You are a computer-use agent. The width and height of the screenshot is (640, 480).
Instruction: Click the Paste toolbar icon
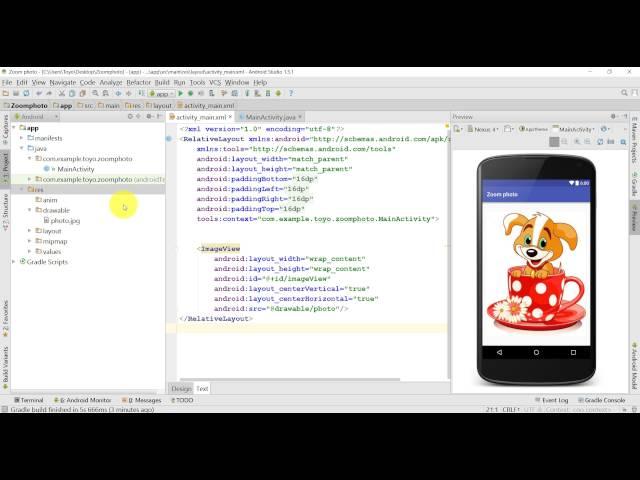pos(82,93)
